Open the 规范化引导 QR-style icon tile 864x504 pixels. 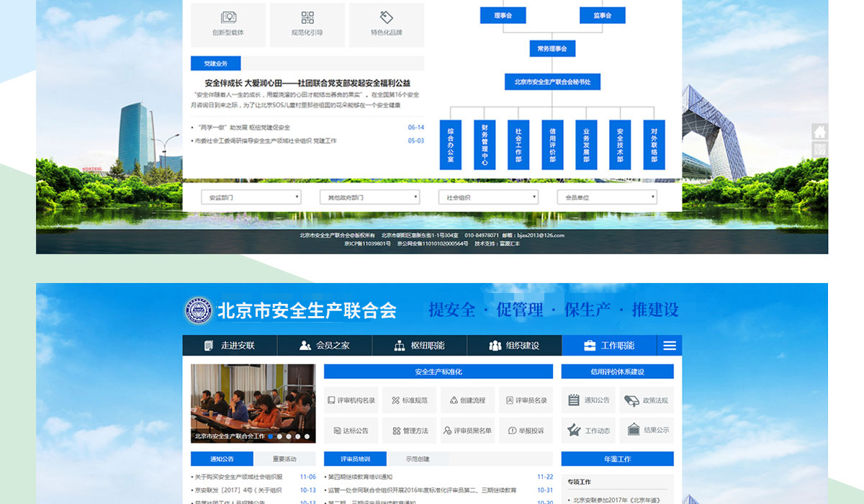point(307,24)
